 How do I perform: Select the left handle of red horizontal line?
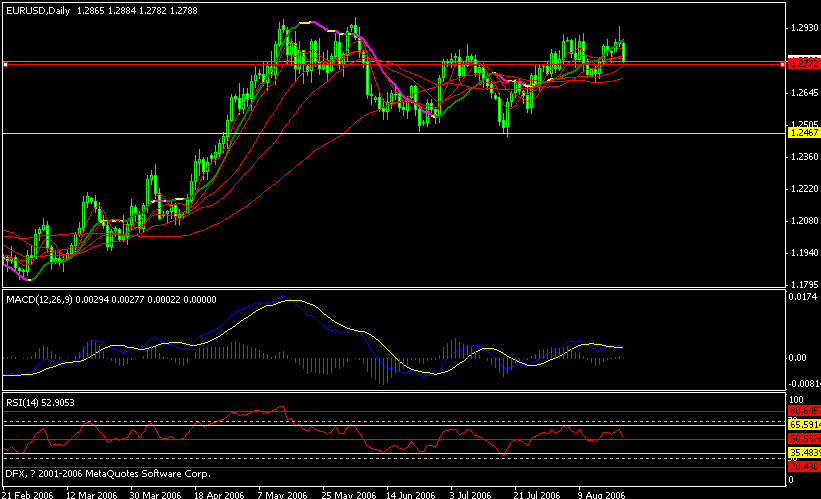5,64
